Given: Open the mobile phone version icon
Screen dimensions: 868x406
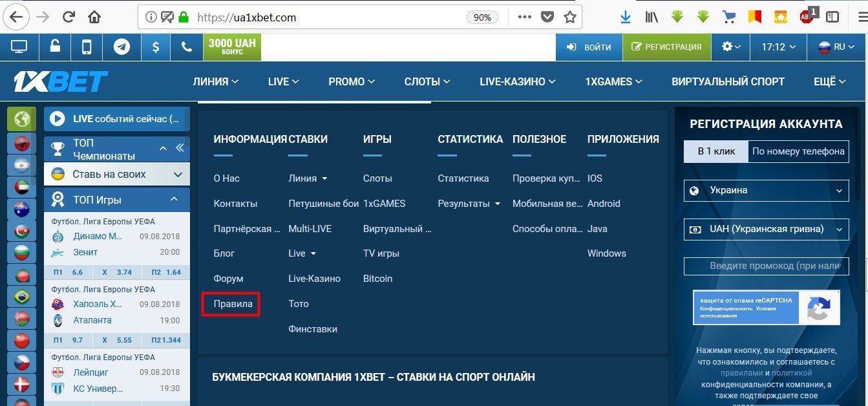Looking at the screenshot, I should (x=87, y=47).
